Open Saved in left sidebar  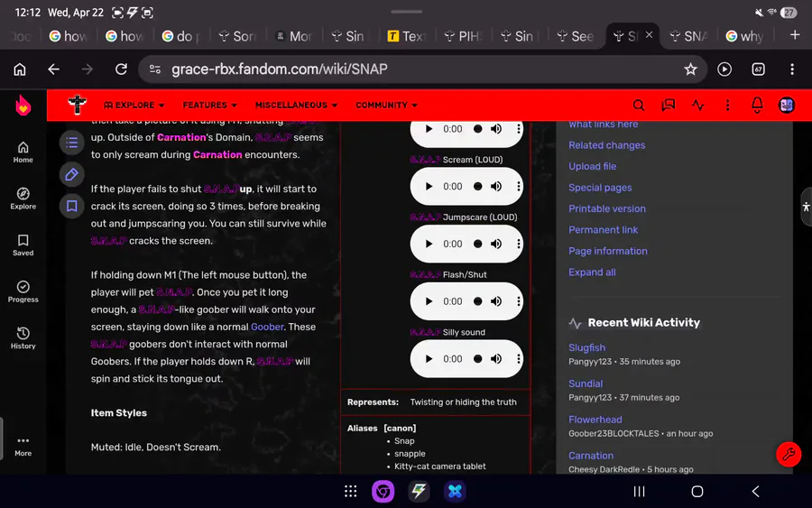pyautogui.click(x=23, y=245)
